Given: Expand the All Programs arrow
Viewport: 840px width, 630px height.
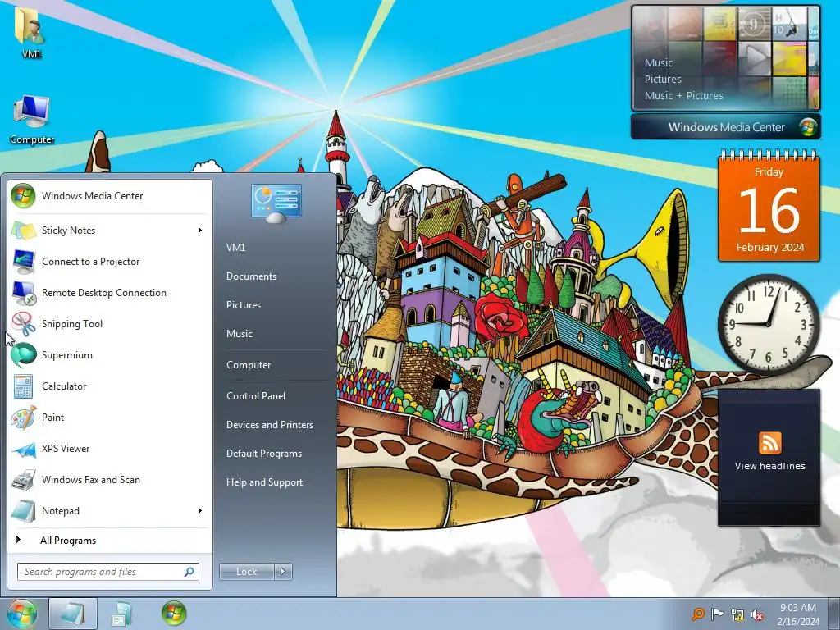Looking at the screenshot, I should (x=18, y=540).
